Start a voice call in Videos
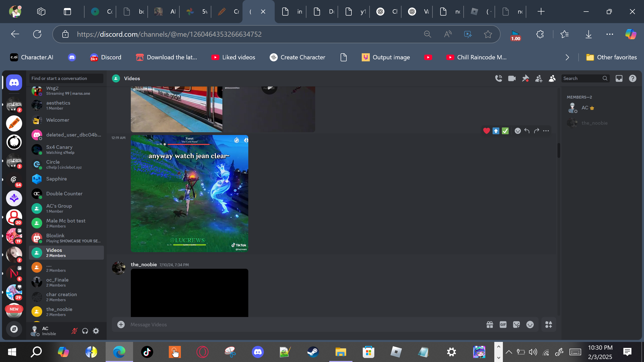The width and height of the screenshot is (644, 362). (x=498, y=78)
